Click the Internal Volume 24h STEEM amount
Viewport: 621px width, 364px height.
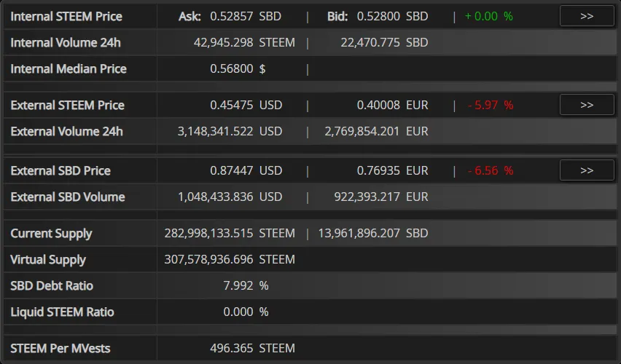(223, 42)
